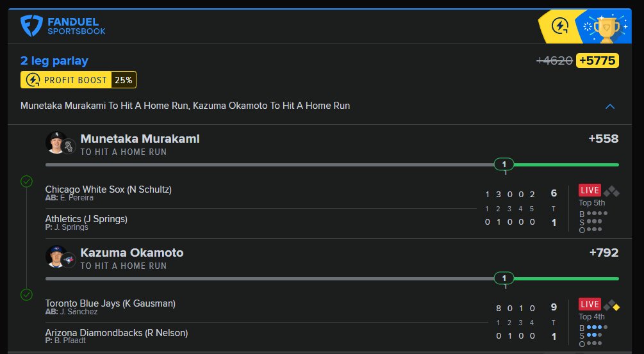Click the Blue Jays team logo badge
Image resolution: width=644 pixels, height=354 pixels.
tap(69, 260)
